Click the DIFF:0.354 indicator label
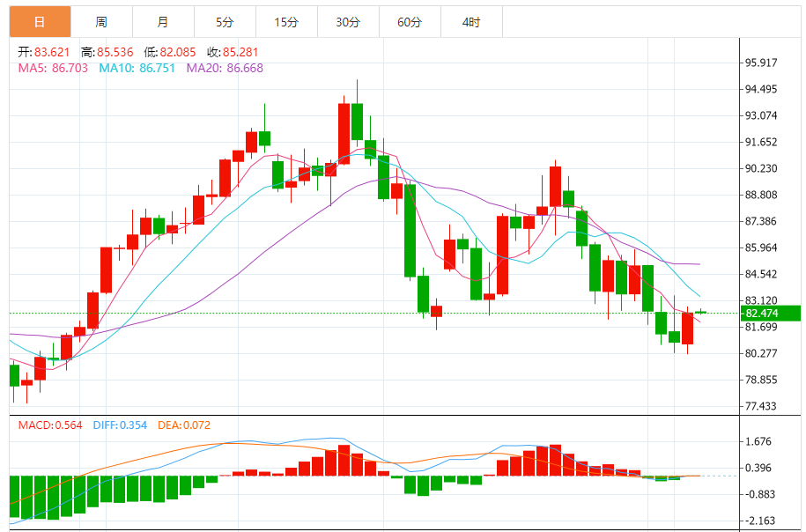The image size is (806, 532). click(121, 425)
